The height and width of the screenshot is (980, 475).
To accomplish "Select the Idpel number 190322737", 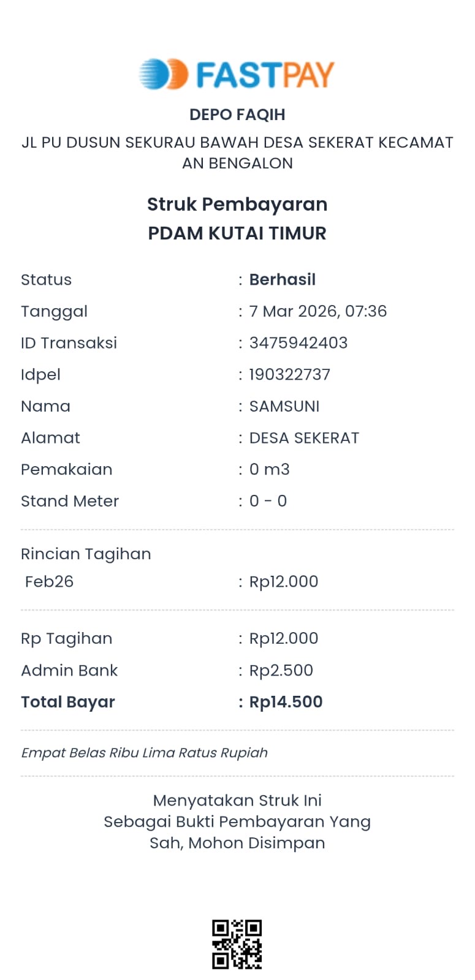I will (x=289, y=374).
